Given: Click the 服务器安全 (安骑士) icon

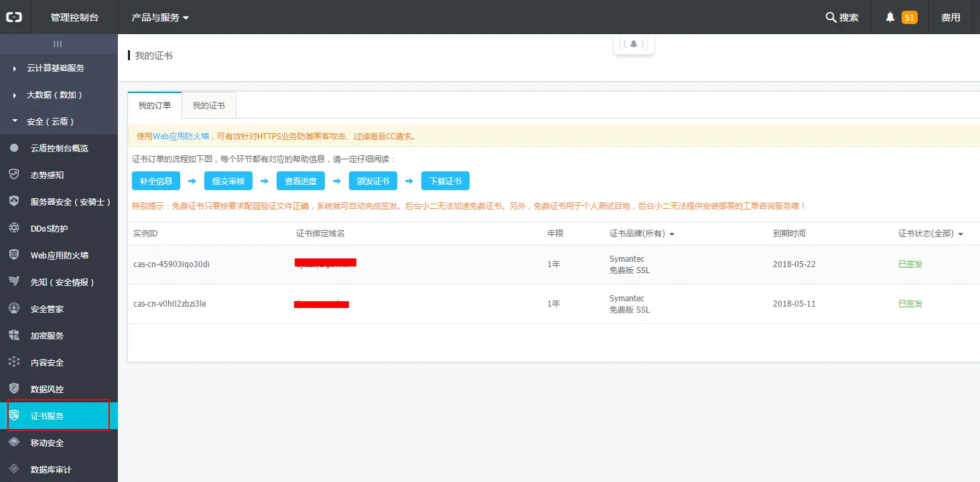Looking at the screenshot, I should click(x=14, y=202).
